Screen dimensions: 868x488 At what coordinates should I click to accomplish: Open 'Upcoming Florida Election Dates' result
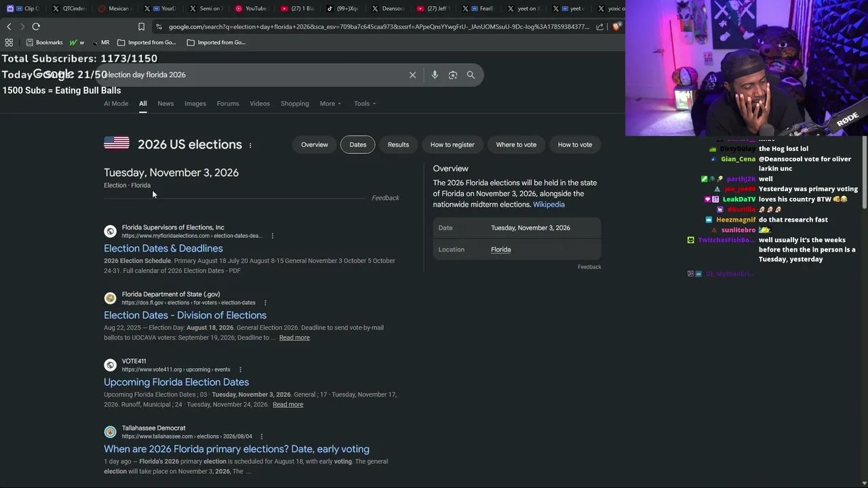click(176, 382)
